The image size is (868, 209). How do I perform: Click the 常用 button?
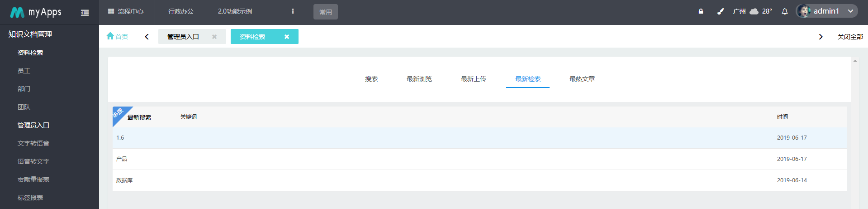pos(326,12)
